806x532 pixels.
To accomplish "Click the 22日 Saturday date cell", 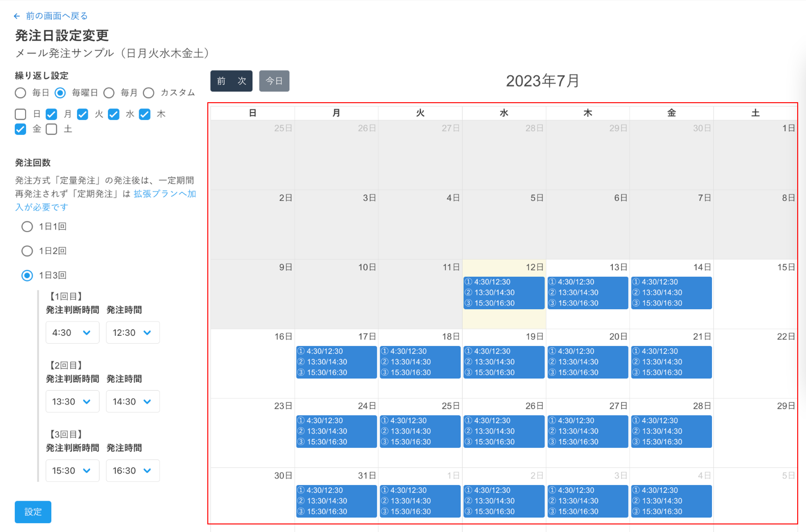I will tap(755, 364).
